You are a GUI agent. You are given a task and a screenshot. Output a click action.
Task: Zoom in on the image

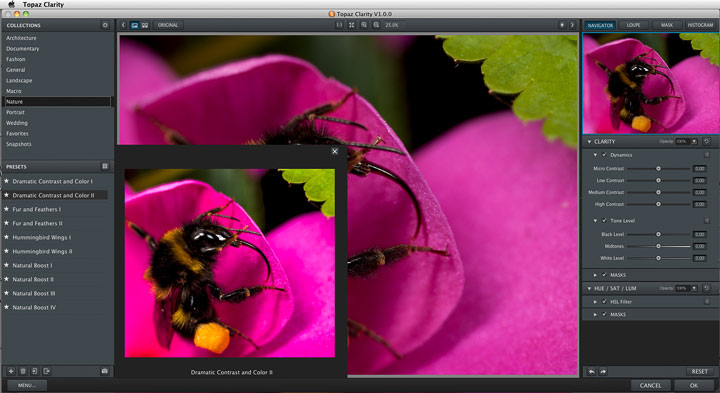tap(364, 25)
